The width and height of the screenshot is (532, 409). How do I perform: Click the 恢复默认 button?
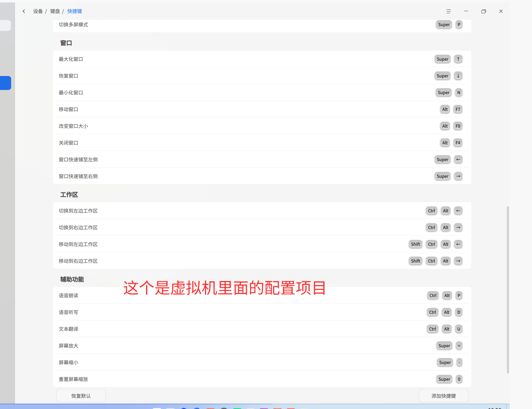coord(81,396)
